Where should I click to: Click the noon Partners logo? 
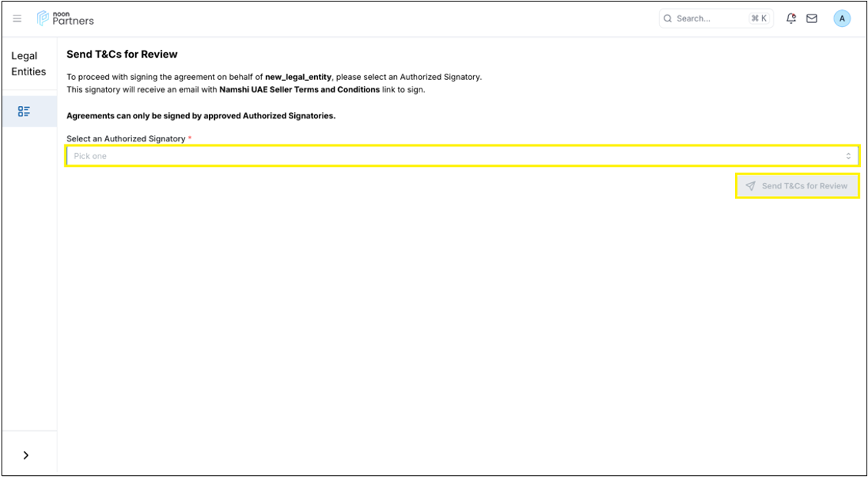click(65, 18)
